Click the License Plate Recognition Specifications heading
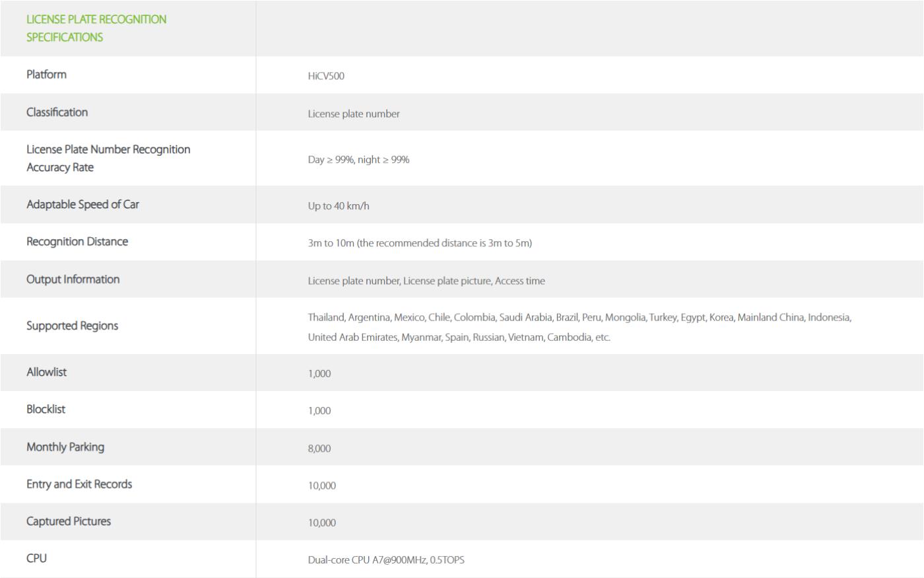Image resolution: width=924 pixels, height=578 pixels. point(96,28)
